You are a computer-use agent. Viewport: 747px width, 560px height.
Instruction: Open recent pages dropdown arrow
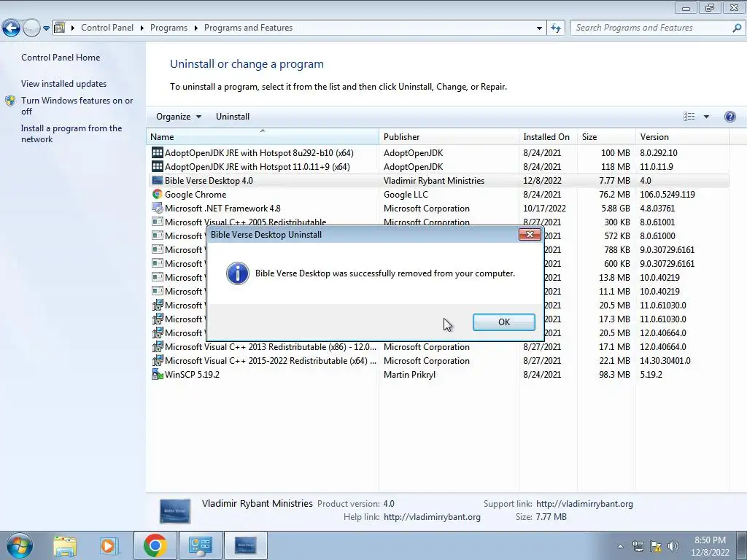(x=46, y=28)
